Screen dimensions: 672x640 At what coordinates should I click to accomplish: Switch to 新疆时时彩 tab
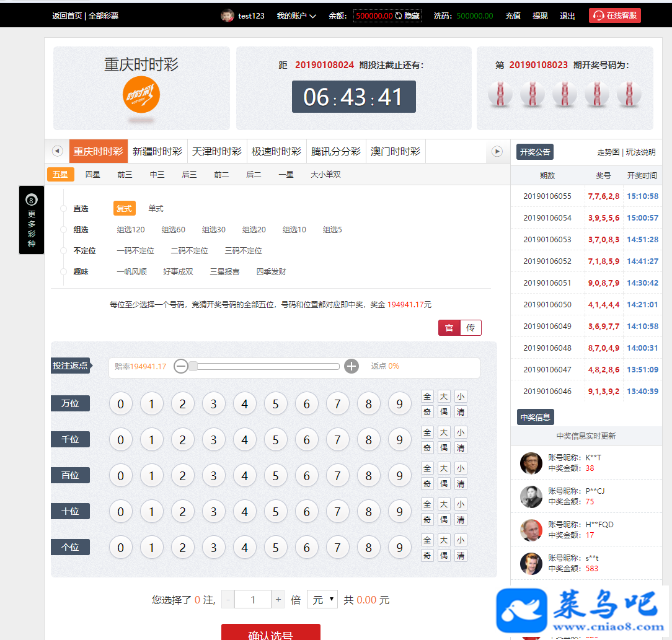coord(157,151)
